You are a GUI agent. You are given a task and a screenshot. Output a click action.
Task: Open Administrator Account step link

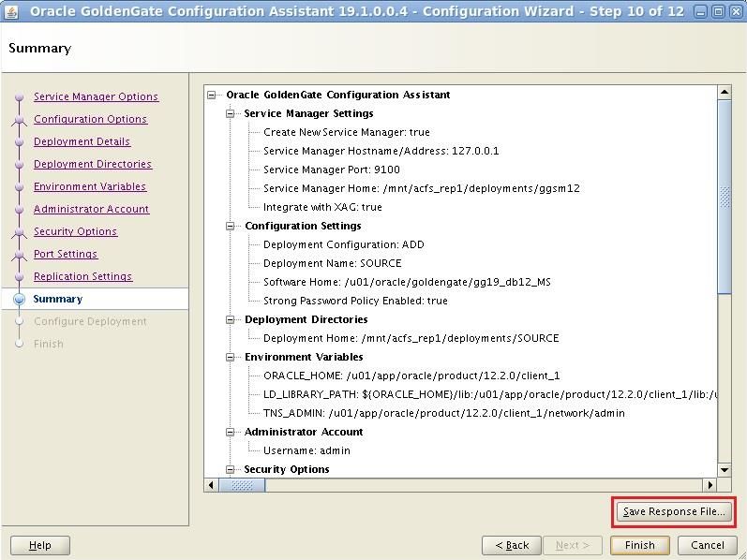tap(92, 209)
